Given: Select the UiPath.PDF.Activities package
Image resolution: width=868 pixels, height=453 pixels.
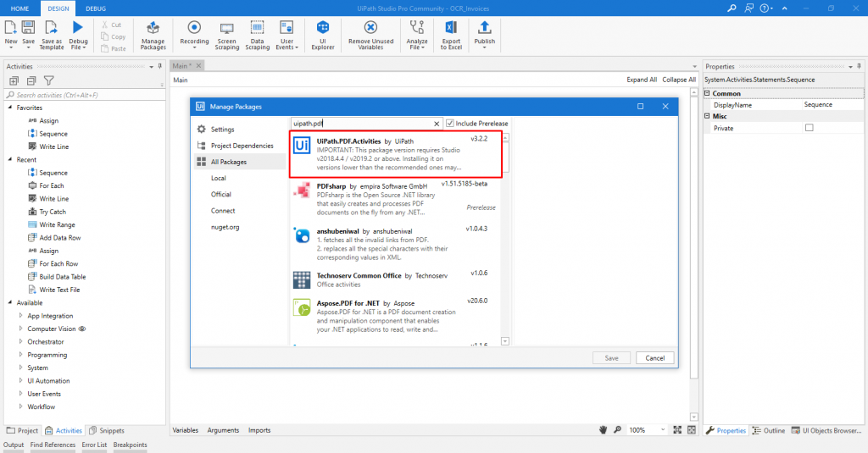Looking at the screenshot, I should [396, 154].
